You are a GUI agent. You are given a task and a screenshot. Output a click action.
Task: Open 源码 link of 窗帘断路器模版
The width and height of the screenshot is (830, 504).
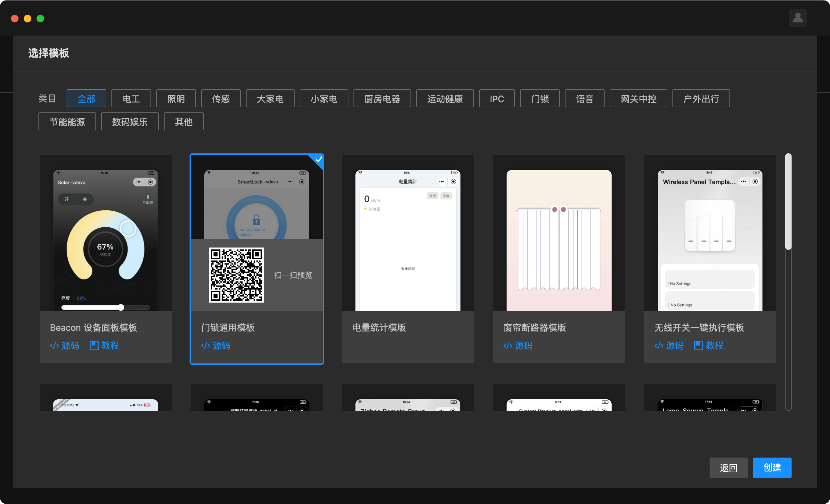pyautogui.click(x=518, y=345)
